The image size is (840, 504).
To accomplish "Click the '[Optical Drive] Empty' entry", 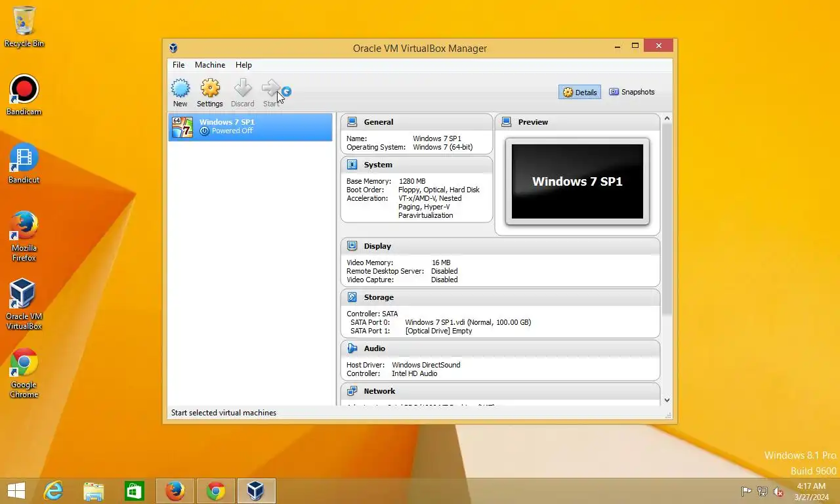I will [x=438, y=331].
